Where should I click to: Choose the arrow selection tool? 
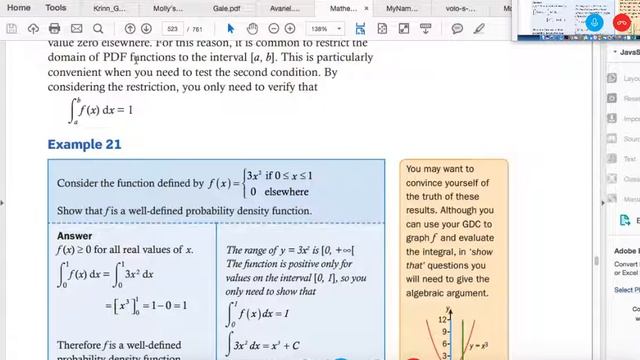[231, 29]
